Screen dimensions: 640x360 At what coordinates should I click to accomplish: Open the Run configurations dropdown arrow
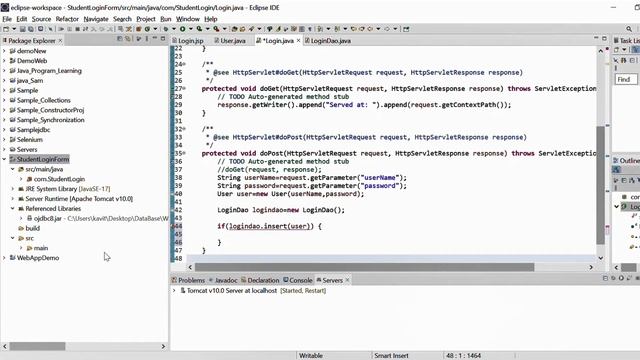pos(191,29)
